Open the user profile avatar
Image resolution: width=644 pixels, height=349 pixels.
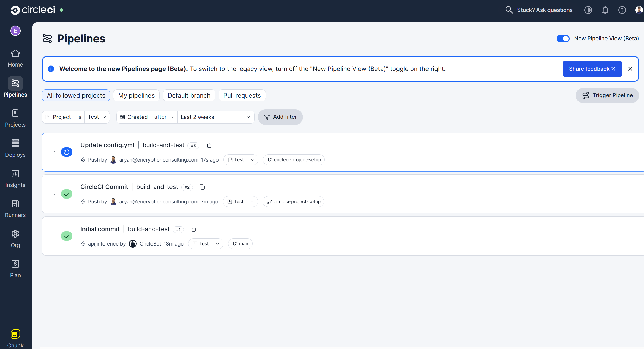639,10
